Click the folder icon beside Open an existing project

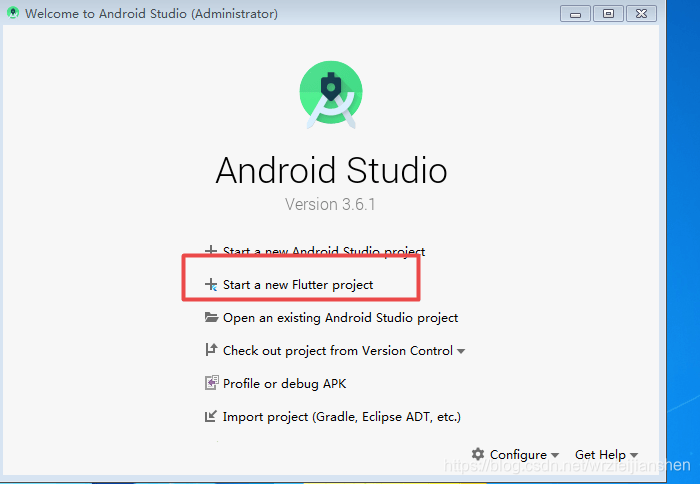tap(211, 317)
